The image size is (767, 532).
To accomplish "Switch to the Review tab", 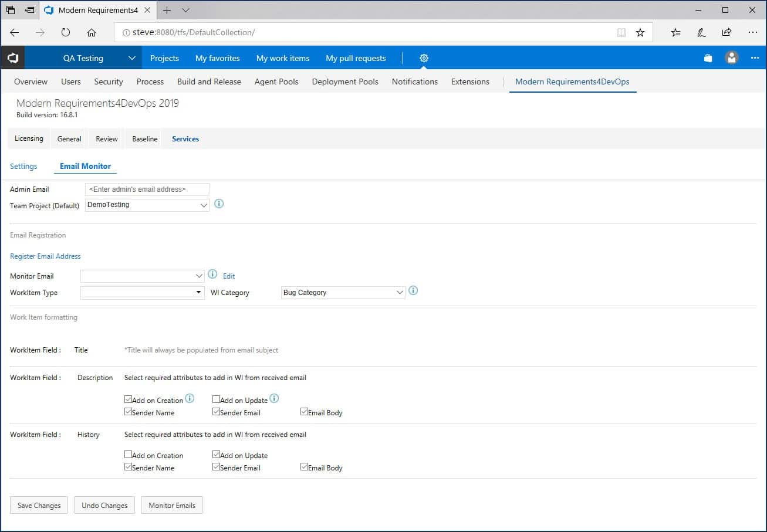I will click(x=107, y=139).
